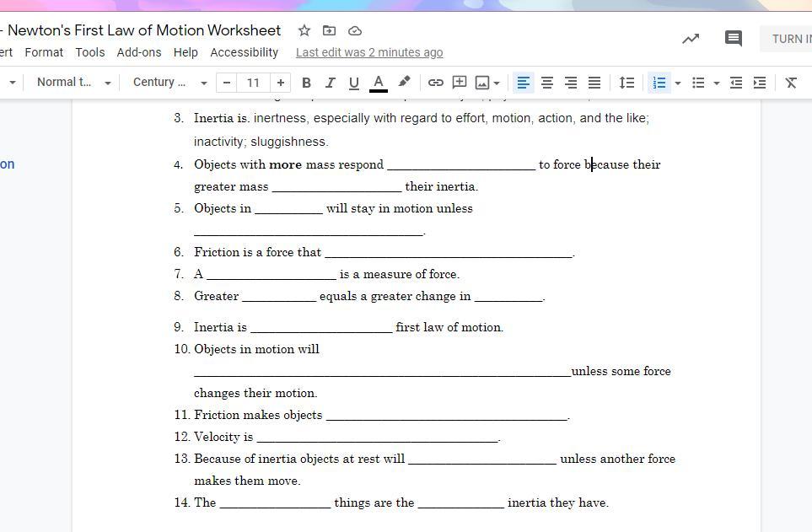Screen dimensions: 812x532
Task: View last edit was 2 minutes ago history
Action: [x=369, y=52]
